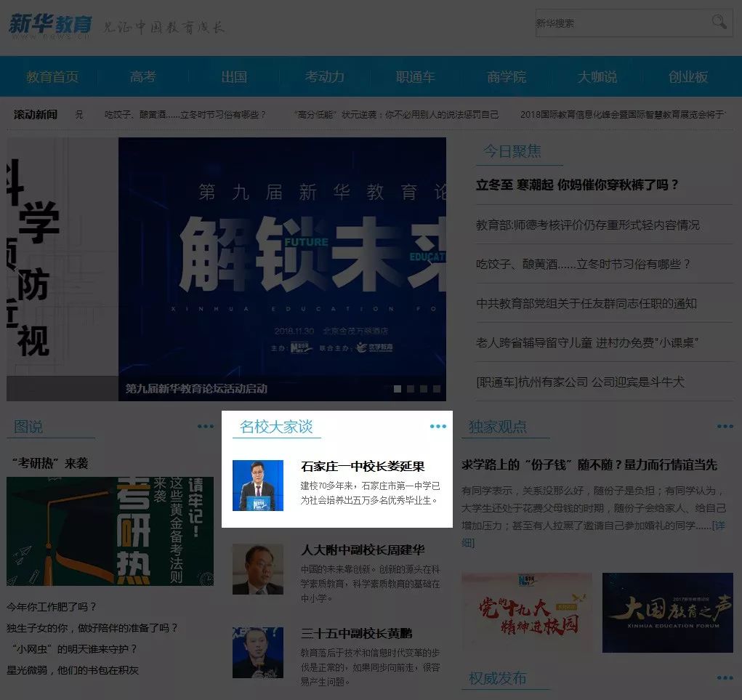Open the 教育首页 nav tab

52,76
